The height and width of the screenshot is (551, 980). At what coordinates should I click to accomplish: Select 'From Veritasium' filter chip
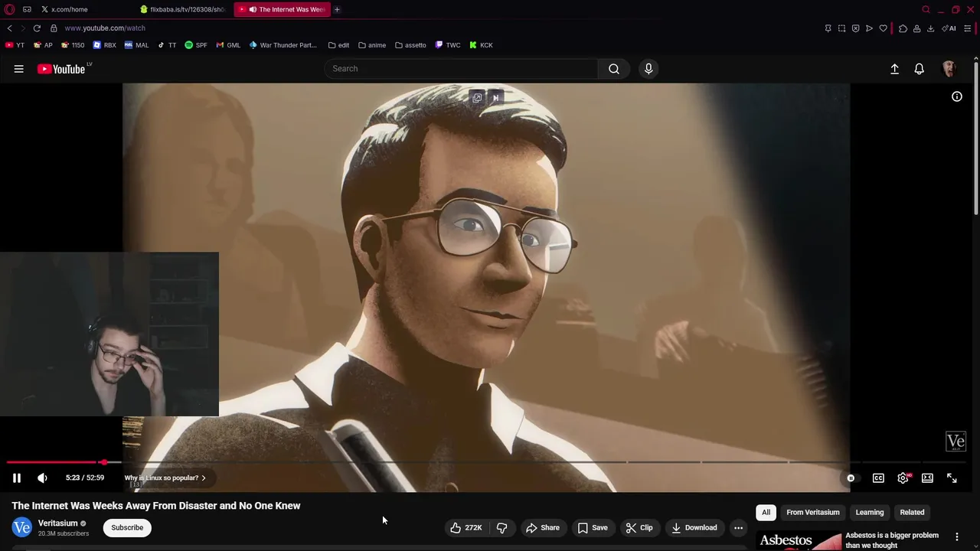tap(813, 512)
